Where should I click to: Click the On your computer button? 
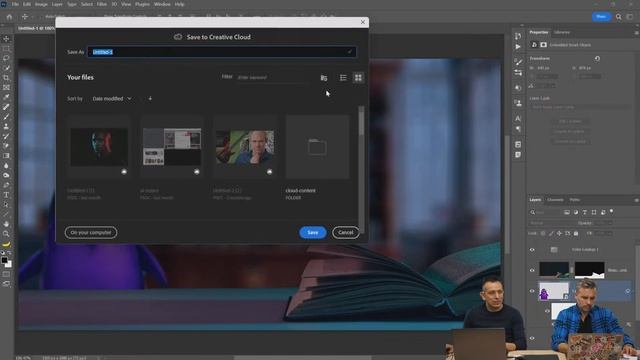91,232
